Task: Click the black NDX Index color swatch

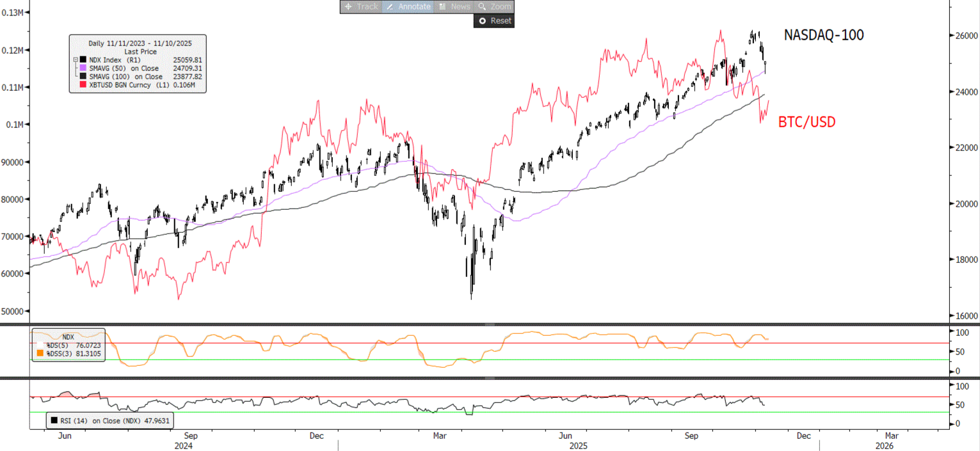Action: 83,59
